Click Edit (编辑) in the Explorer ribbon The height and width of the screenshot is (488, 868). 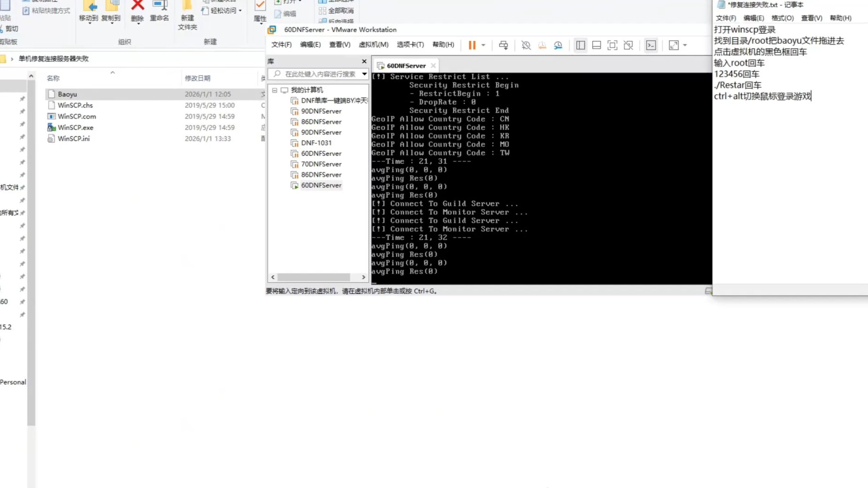285,13
